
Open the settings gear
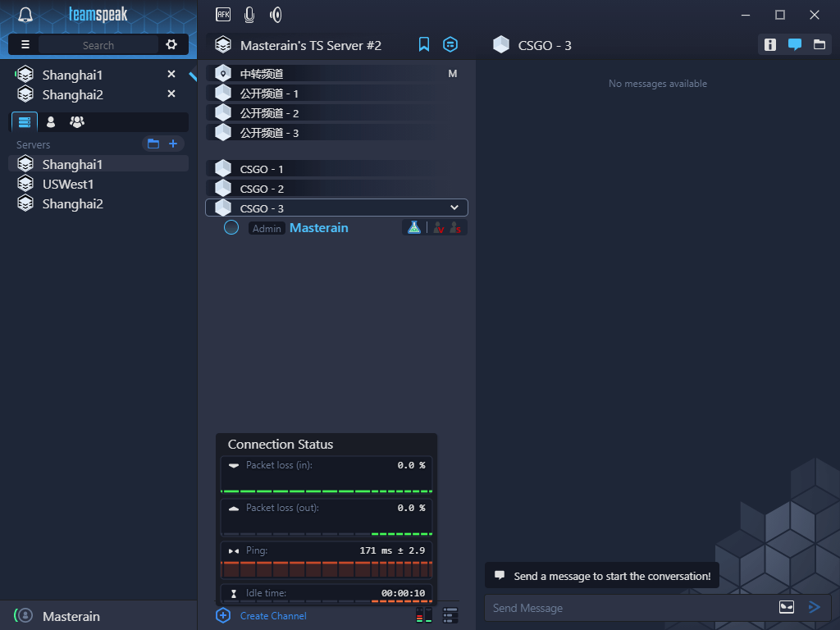[x=171, y=44]
